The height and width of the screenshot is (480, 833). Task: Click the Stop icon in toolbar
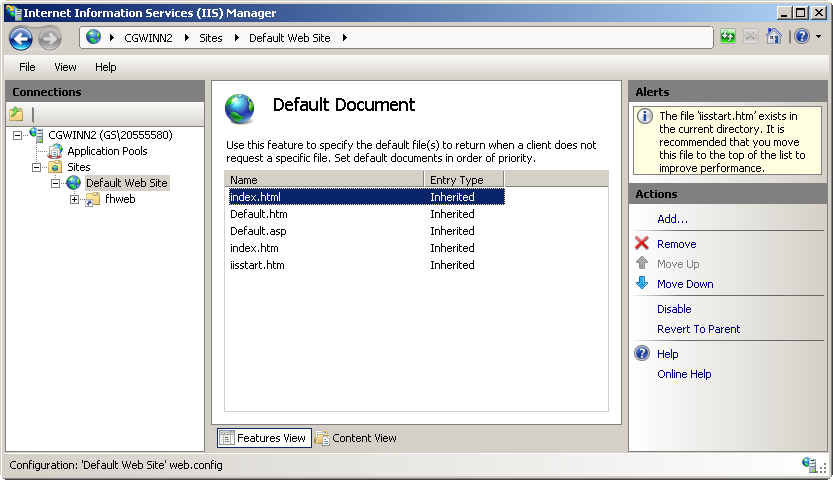(x=751, y=37)
